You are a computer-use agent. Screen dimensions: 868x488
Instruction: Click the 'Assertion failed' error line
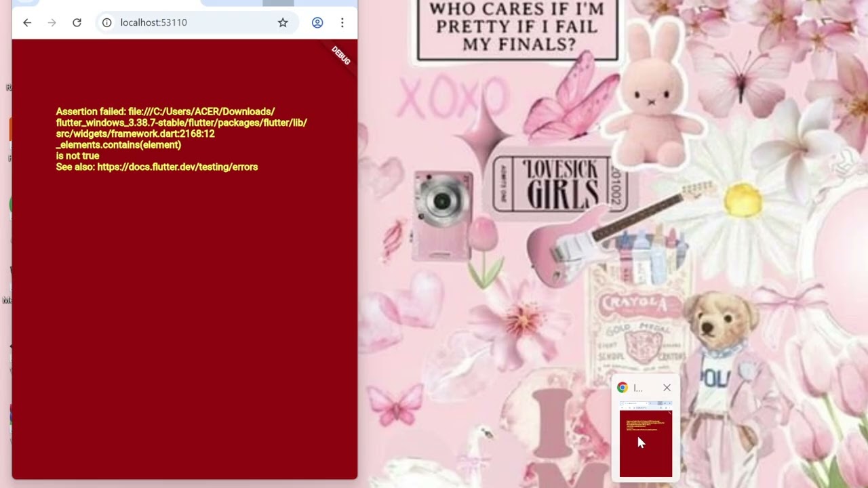click(x=165, y=112)
